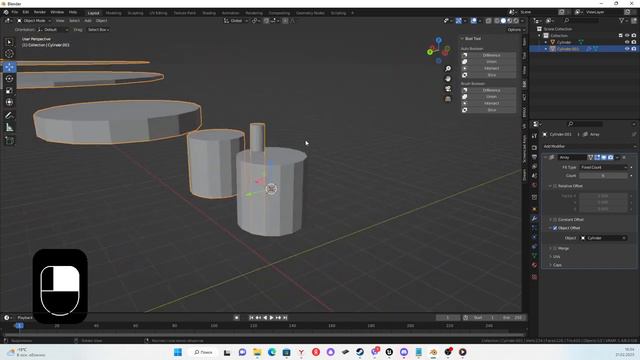
Task: Open the World properties tab icon
Action: click(534, 185)
